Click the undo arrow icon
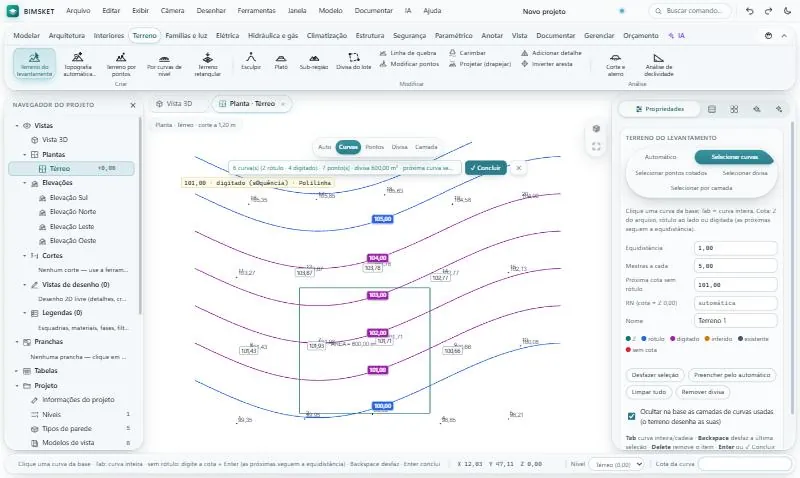The height and width of the screenshot is (478, 800). (x=749, y=11)
